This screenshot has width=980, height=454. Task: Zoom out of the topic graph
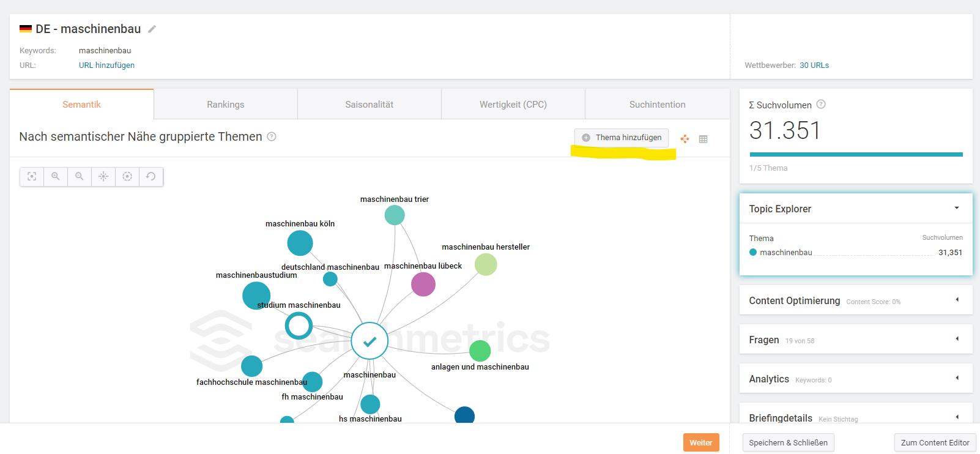coord(80,176)
